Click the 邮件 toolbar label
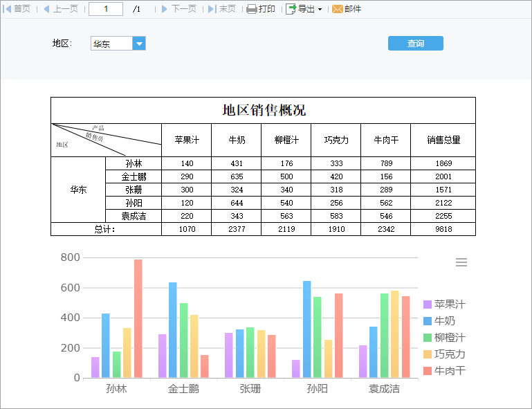 coord(353,9)
